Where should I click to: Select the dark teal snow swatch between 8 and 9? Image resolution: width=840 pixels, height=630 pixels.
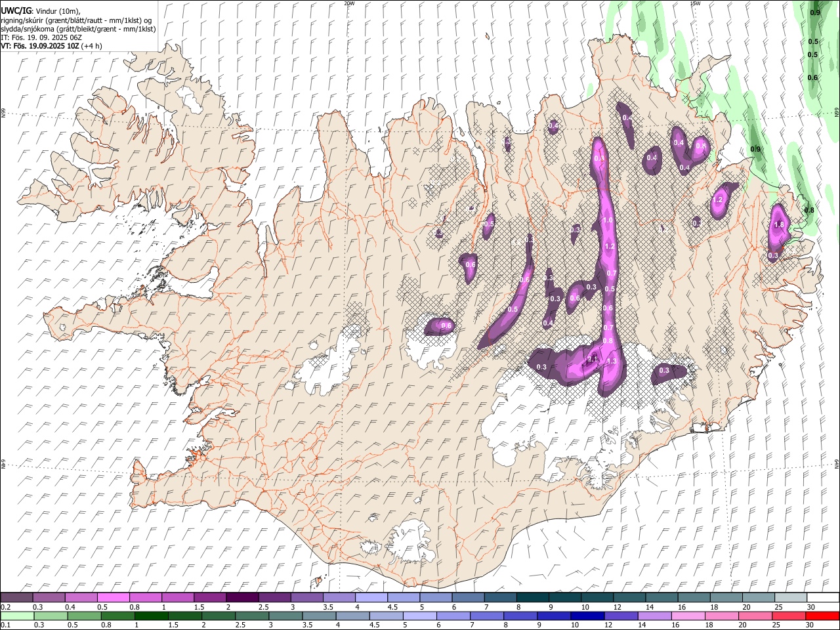[x=532, y=598]
